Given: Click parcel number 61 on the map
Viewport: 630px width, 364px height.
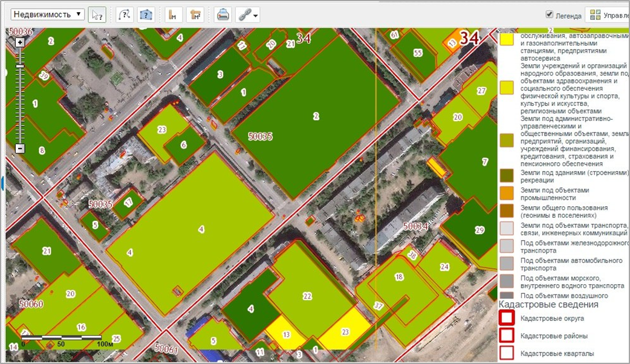Looking at the screenshot, I should (x=394, y=35).
